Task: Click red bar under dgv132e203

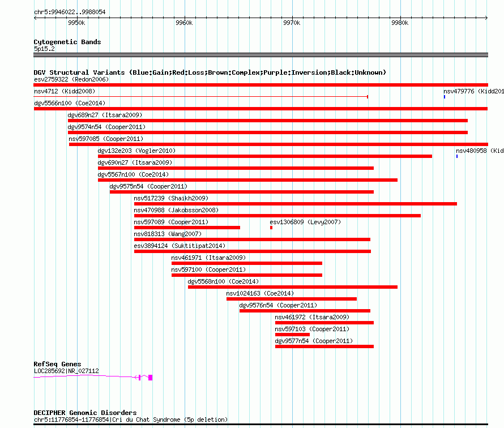Action: 265,156
